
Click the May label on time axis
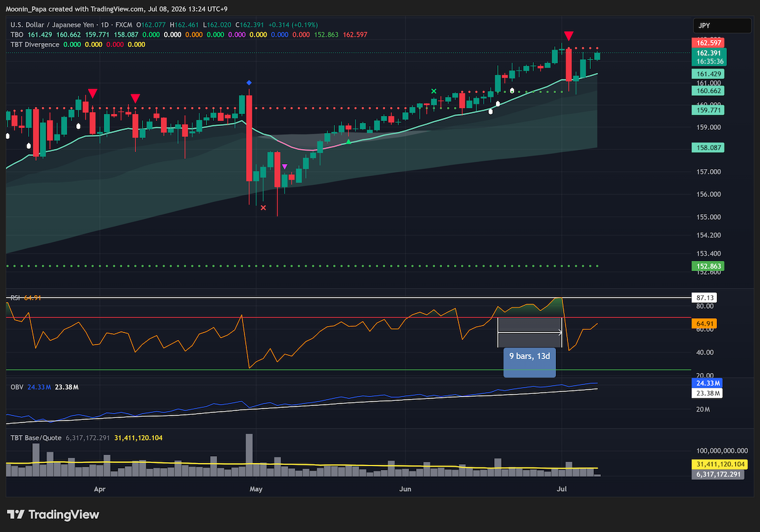(256, 489)
